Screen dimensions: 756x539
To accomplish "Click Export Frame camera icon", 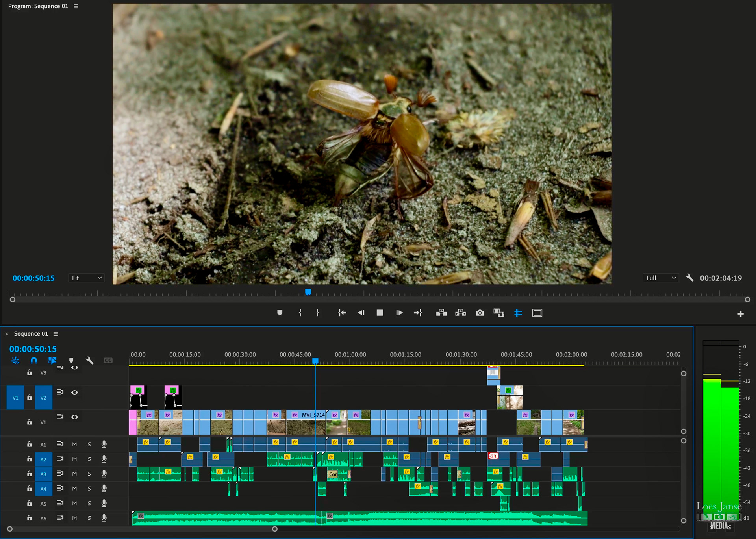I will [480, 313].
